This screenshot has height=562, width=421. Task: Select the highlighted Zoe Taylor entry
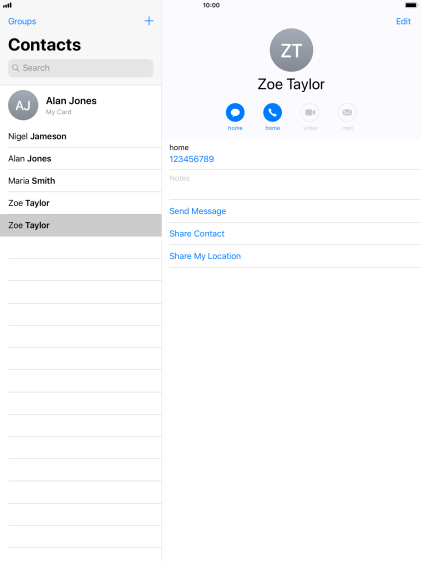81,225
